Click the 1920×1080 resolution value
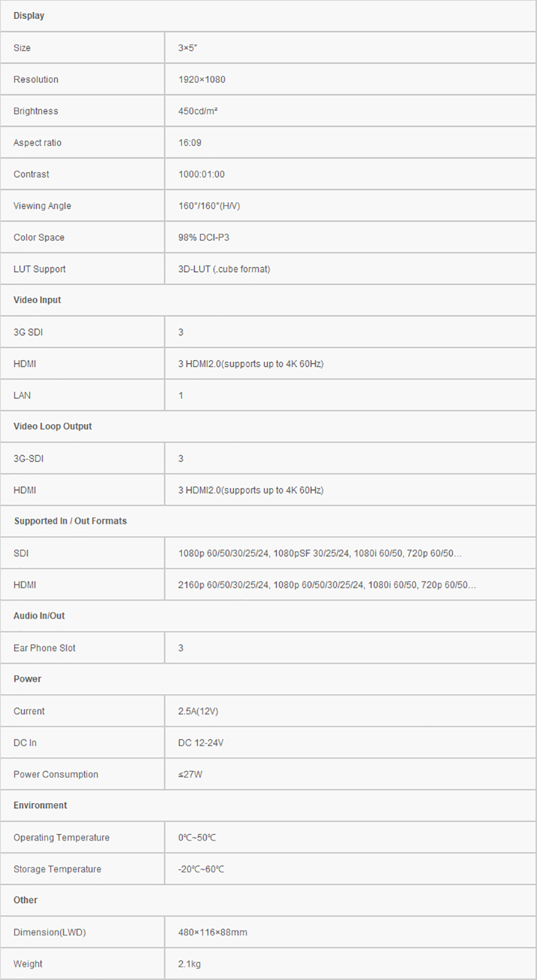The height and width of the screenshot is (980, 537). coord(202,80)
